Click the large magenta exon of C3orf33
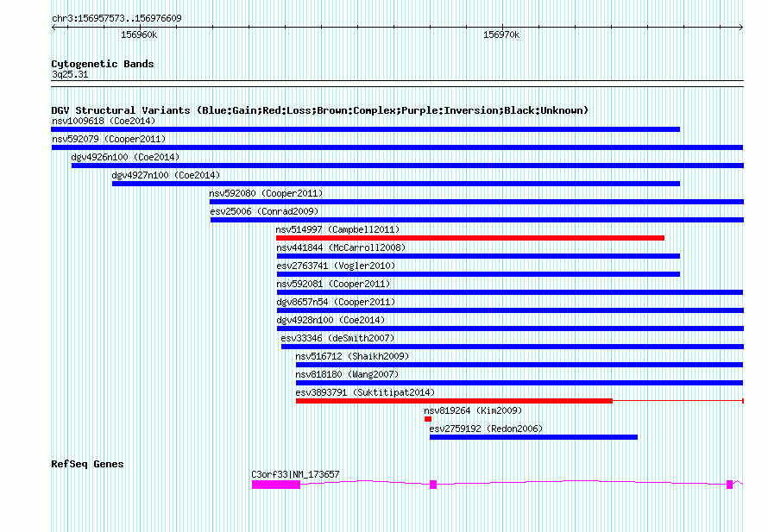 point(275,485)
